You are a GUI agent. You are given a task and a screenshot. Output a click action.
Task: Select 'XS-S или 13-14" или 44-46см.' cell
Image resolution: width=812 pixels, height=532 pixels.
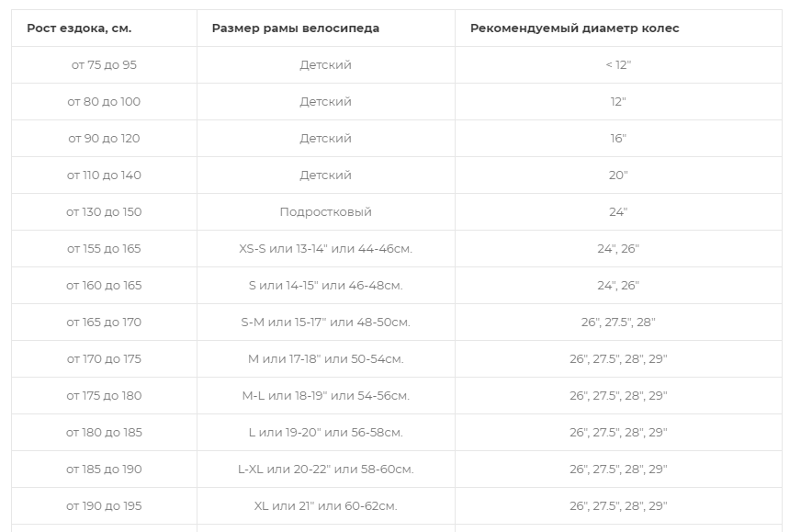(x=326, y=249)
